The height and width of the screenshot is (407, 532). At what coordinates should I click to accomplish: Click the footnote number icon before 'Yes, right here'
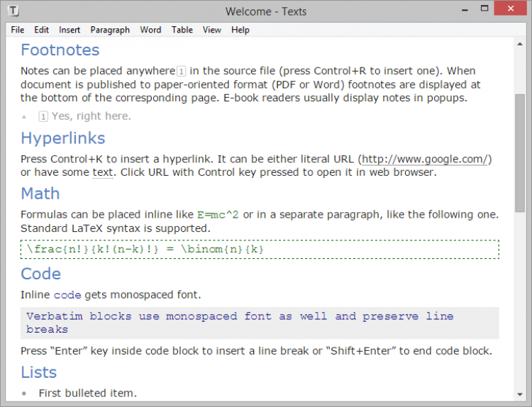(43, 116)
